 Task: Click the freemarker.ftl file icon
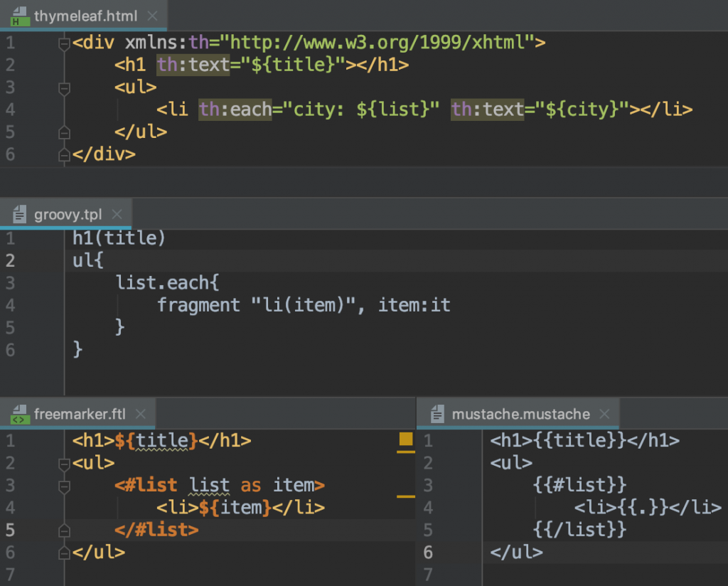click(x=19, y=414)
